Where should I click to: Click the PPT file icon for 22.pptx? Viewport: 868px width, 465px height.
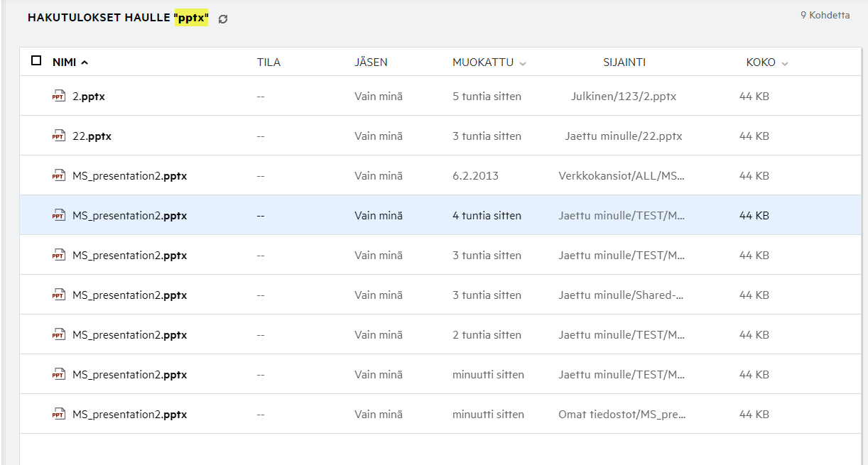(59, 136)
